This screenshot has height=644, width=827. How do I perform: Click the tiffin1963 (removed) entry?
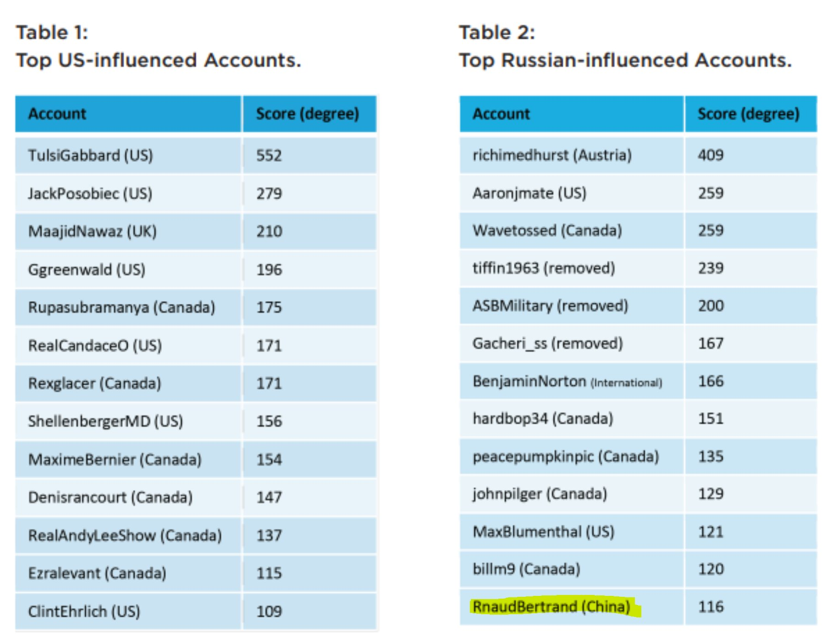pos(544,268)
